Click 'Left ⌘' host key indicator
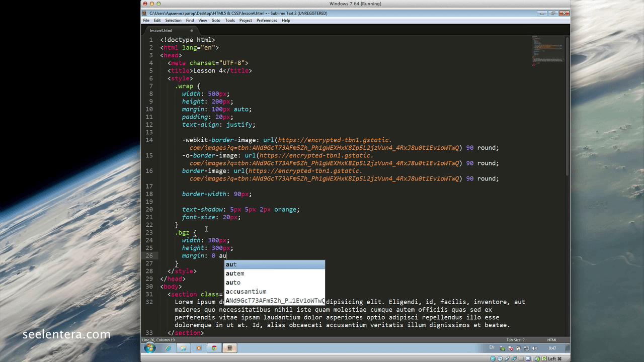This screenshot has height=362, width=644. pos(555,358)
